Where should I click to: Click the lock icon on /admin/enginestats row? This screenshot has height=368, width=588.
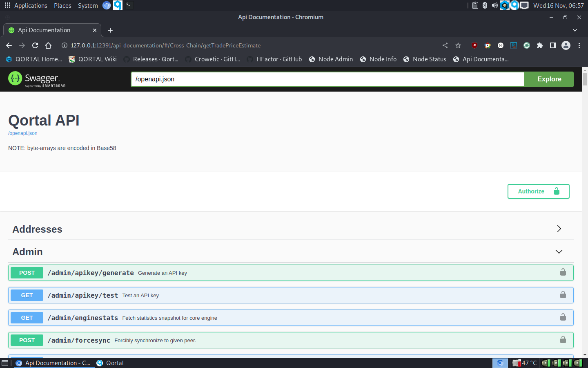click(563, 317)
